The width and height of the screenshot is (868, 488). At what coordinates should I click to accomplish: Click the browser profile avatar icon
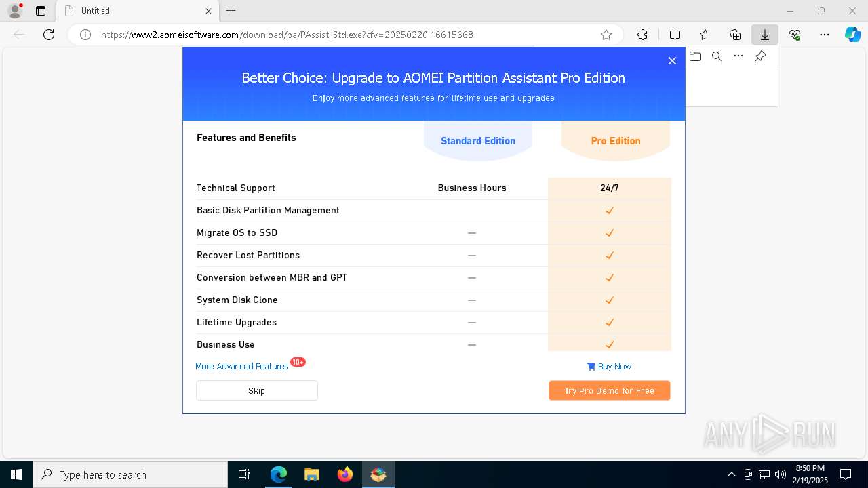coord(15,11)
